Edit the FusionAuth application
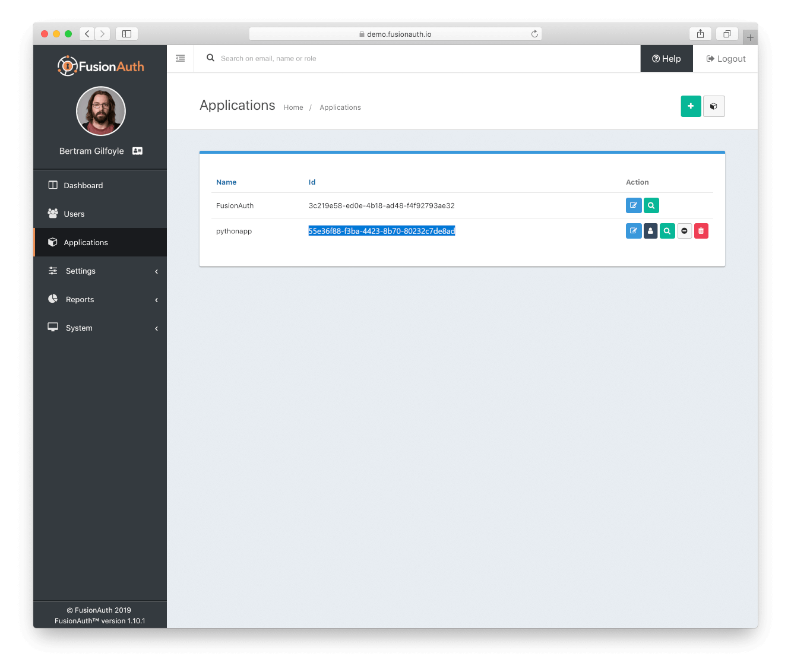 pyautogui.click(x=634, y=205)
